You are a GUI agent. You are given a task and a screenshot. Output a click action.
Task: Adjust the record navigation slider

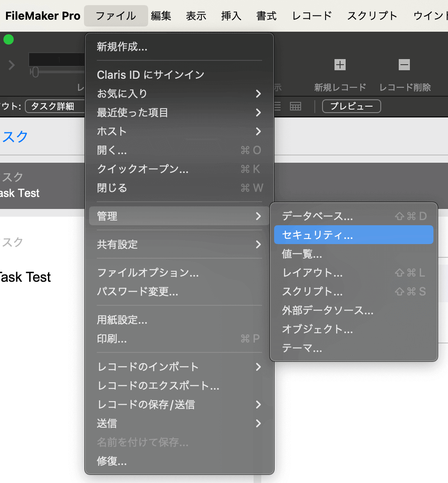[35, 72]
